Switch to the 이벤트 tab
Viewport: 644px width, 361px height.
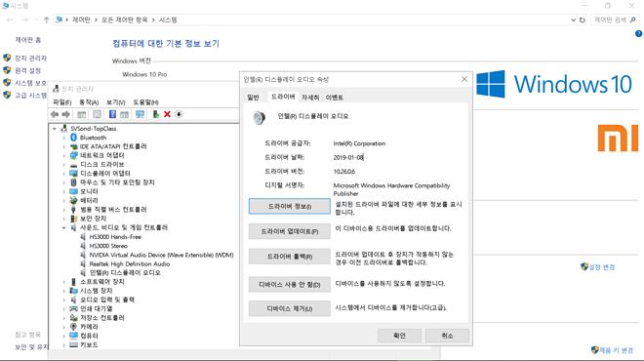(x=335, y=98)
